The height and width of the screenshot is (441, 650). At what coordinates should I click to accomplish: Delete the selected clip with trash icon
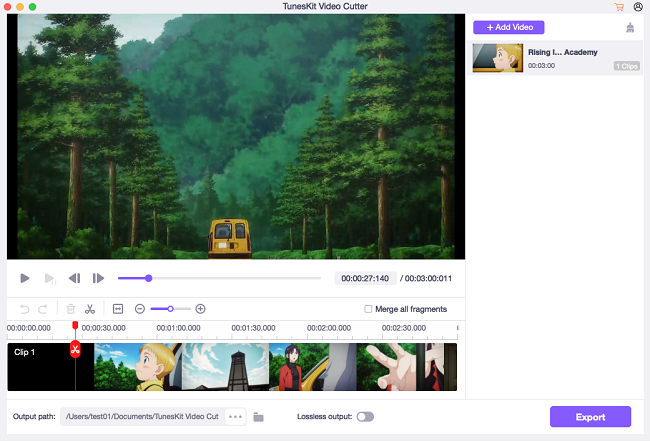pyautogui.click(x=71, y=309)
